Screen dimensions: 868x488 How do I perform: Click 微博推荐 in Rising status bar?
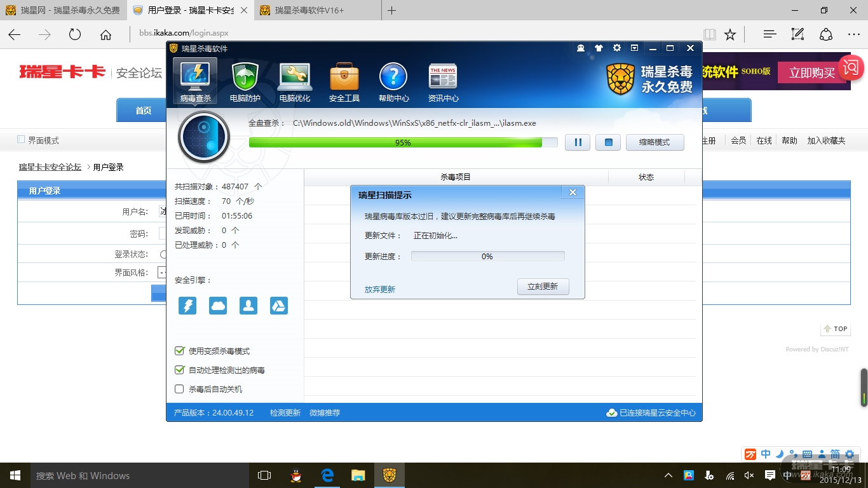[325, 413]
